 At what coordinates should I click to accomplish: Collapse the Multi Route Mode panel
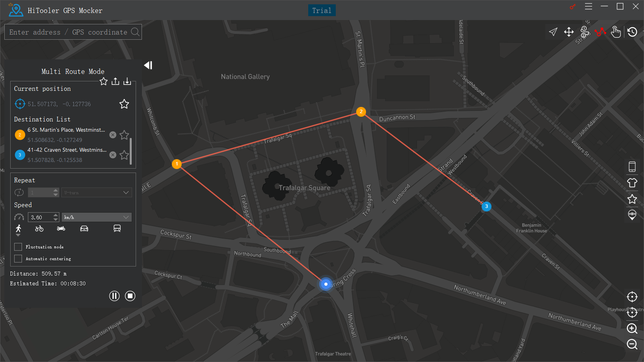click(x=148, y=65)
